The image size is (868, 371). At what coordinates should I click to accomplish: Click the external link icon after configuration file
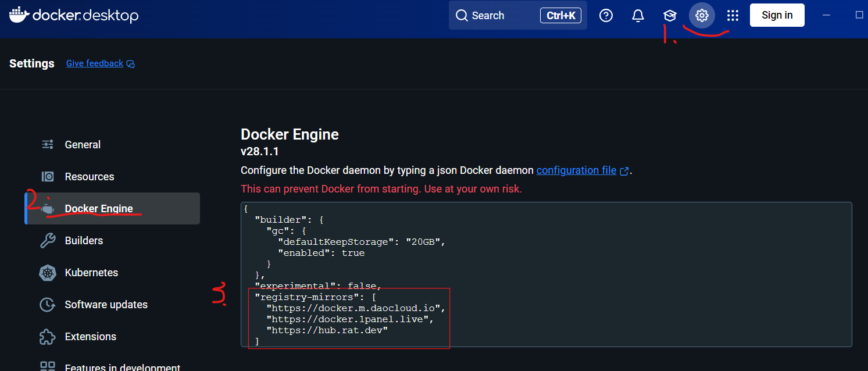point(624,171)
